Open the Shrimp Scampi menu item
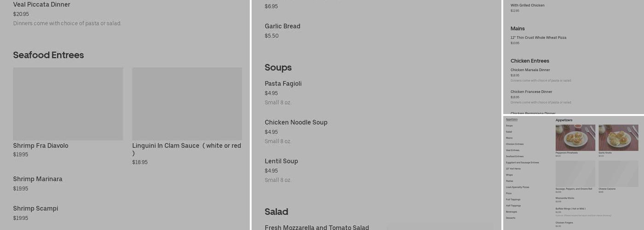The image size is (644, 230). tap(35, 208)
